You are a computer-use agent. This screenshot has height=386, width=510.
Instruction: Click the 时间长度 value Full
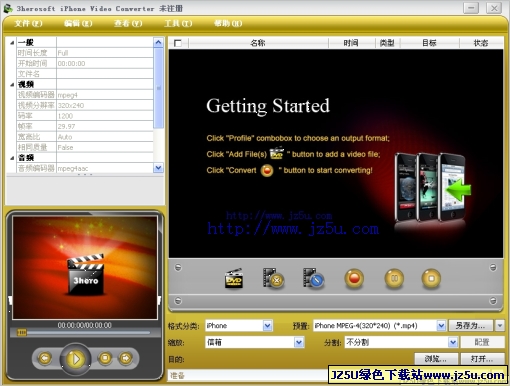point(105,53)
